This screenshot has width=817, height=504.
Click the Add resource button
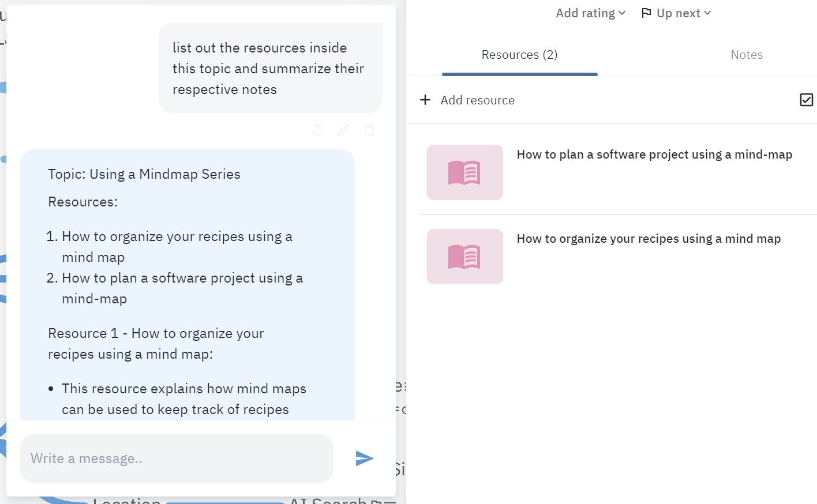(x=467, y=100)
